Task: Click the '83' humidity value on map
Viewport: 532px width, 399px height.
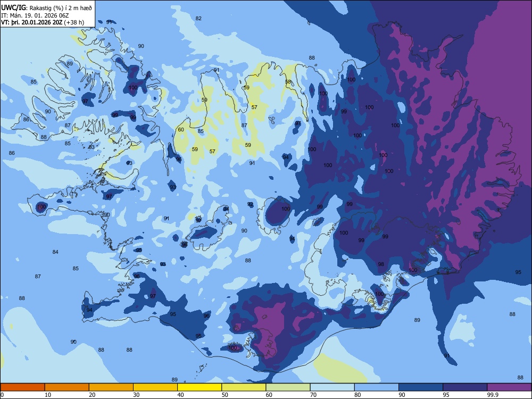Action: click(x=92, y=147)
